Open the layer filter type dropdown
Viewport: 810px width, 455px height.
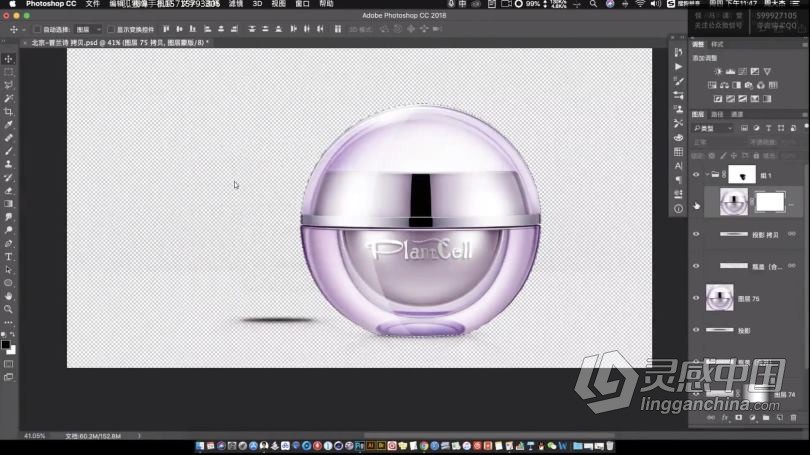pos(713,128)
